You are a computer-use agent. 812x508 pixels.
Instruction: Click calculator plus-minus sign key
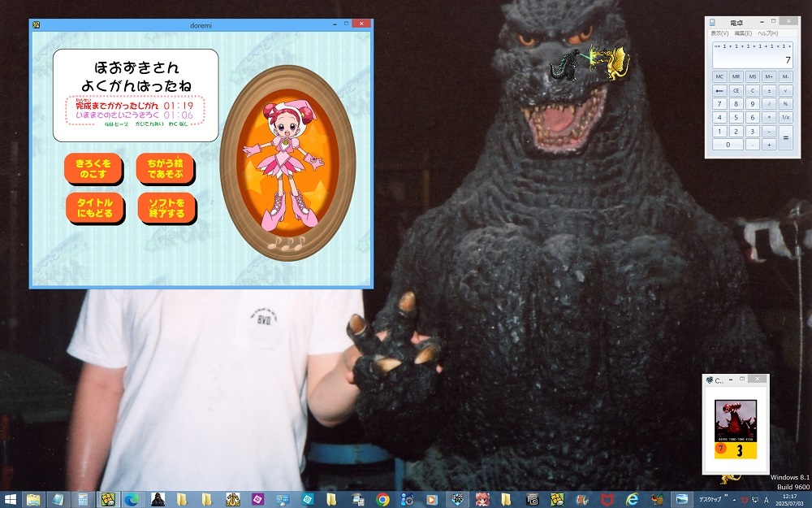coord(769,90)
